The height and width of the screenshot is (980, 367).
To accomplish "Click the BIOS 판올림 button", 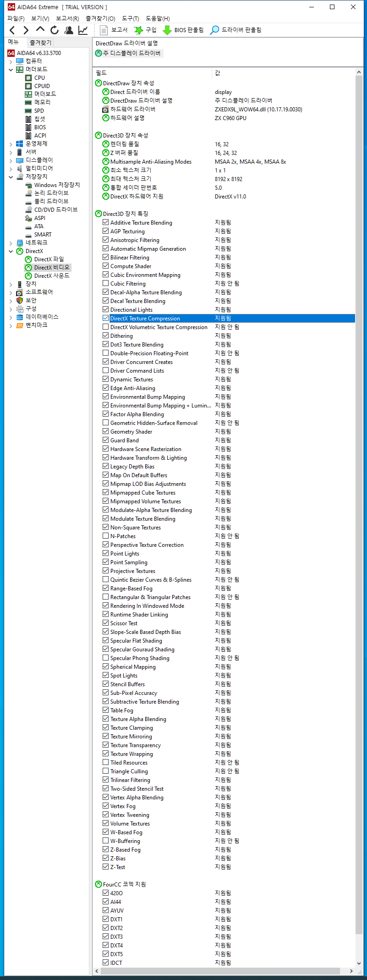I will click(x=183, y=30).
